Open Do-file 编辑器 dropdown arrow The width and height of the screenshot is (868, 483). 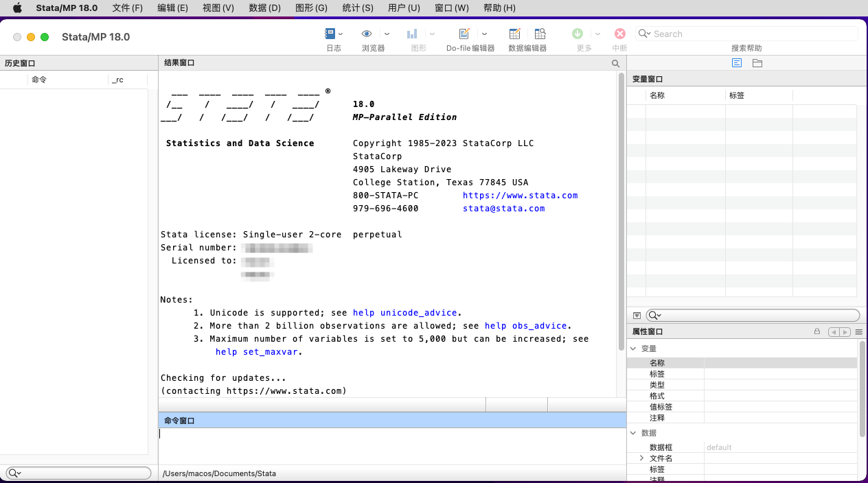tap(484, 34)
